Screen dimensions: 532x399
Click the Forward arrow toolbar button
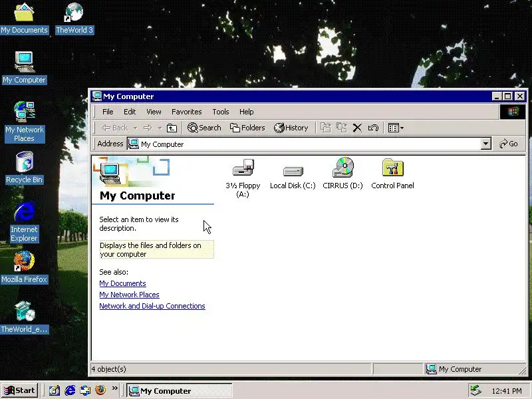[x=148, y=128]
